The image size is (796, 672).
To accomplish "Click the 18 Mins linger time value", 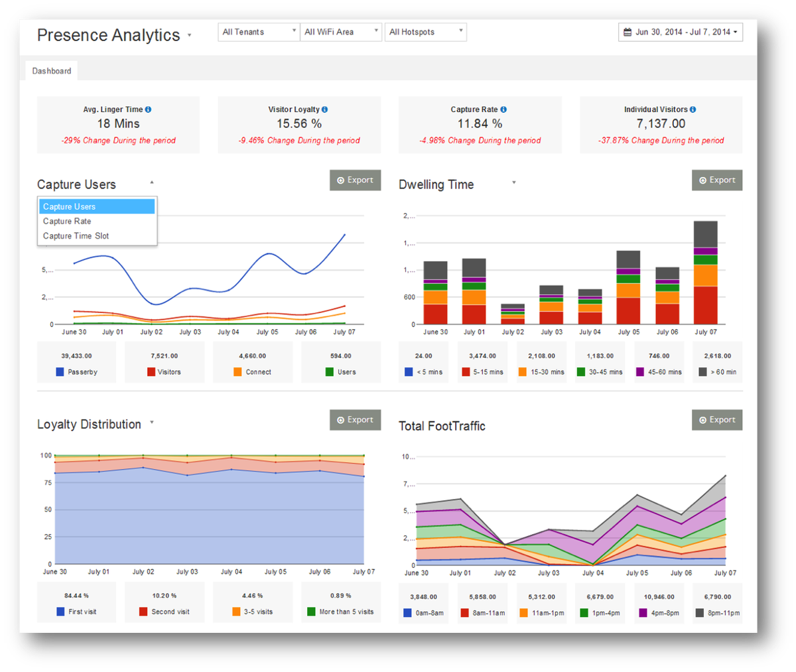I will click(118, 124).
